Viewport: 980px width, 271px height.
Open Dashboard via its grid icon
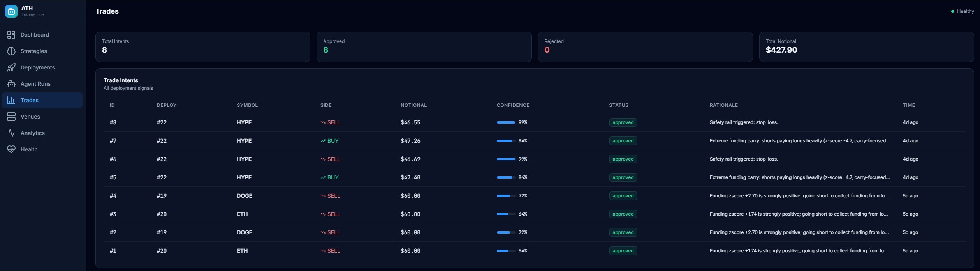[x=11, y=35]
